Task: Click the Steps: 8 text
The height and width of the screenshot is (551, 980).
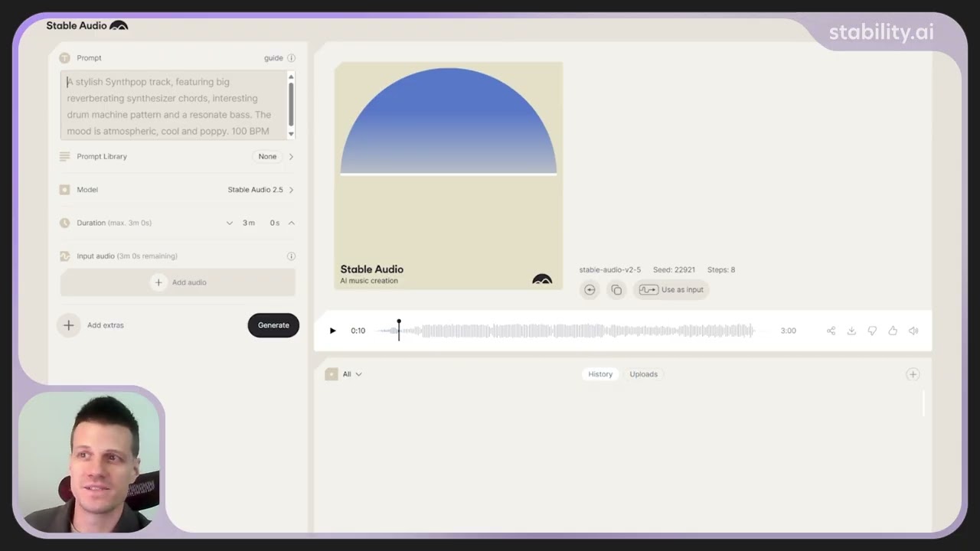Action: point(721,270)
